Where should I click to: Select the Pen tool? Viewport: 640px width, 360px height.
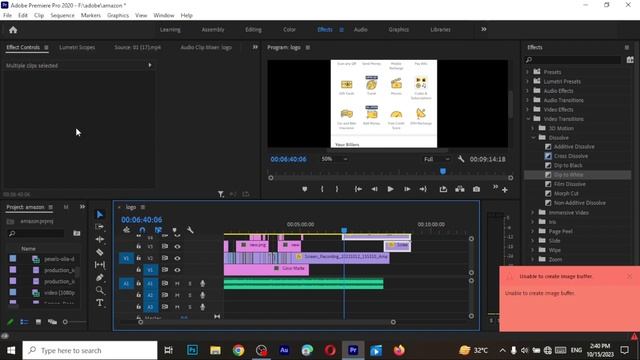point(100,278)
